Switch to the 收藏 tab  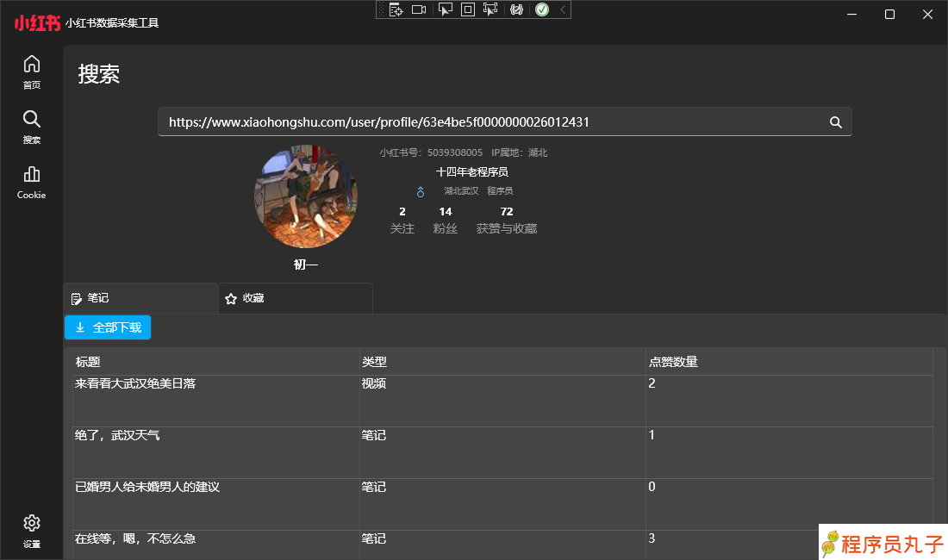[x=296, y=298]
